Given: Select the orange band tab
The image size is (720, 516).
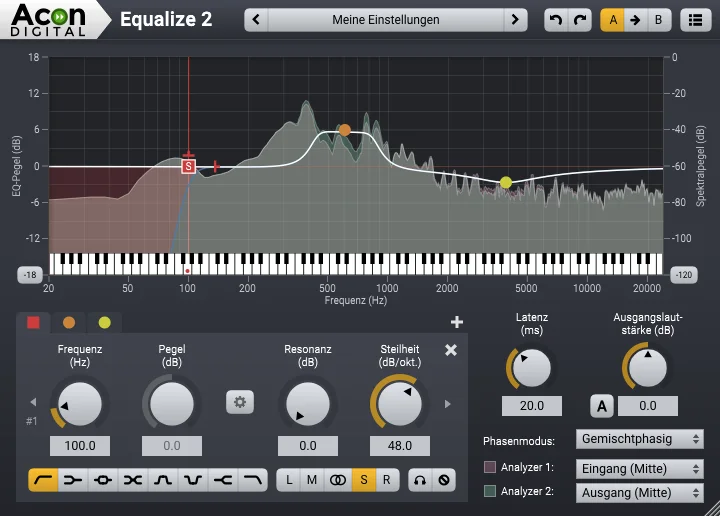Looking at the screenshot, I should pyautogui.click(x=69, y=323).
